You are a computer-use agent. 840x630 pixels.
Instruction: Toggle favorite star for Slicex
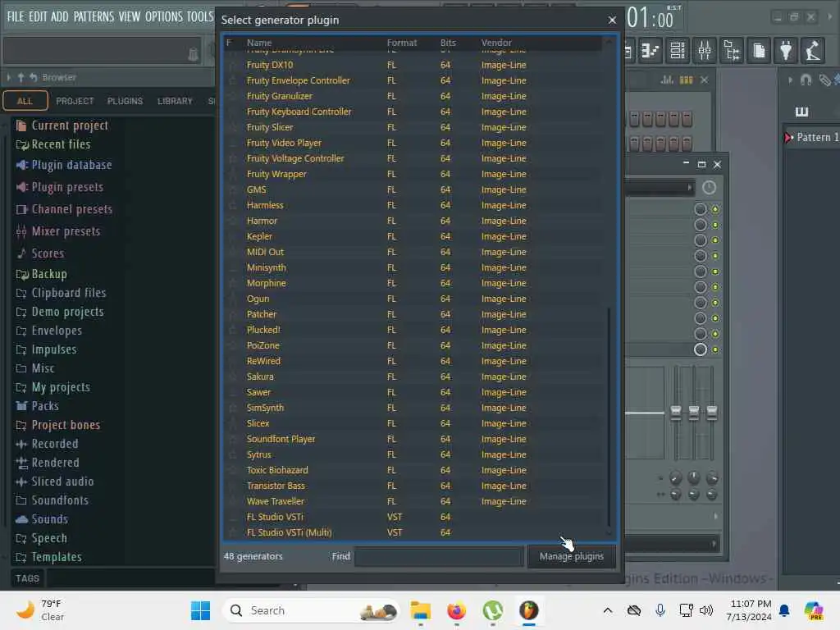point(232,424)
